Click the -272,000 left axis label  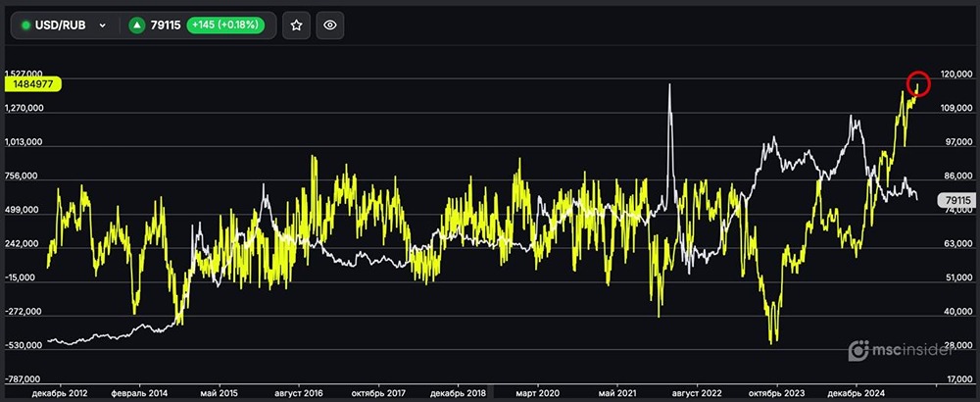coord(25,312)
